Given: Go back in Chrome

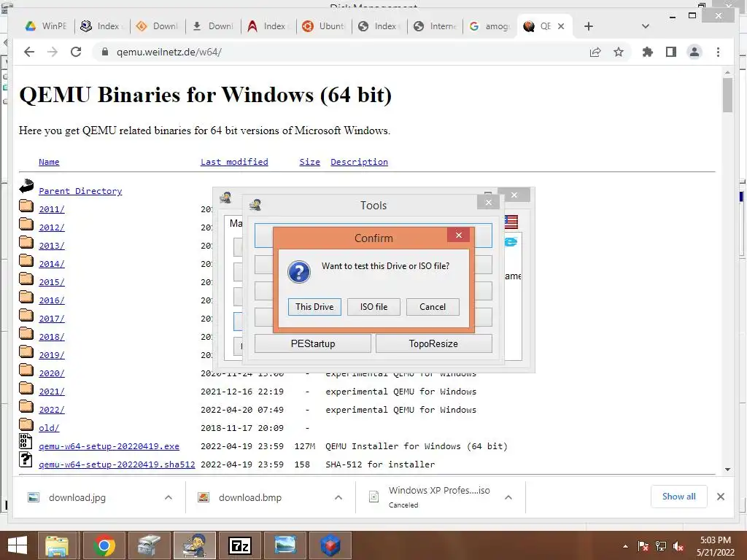Looking at the screenshot, I should [29, 52].
